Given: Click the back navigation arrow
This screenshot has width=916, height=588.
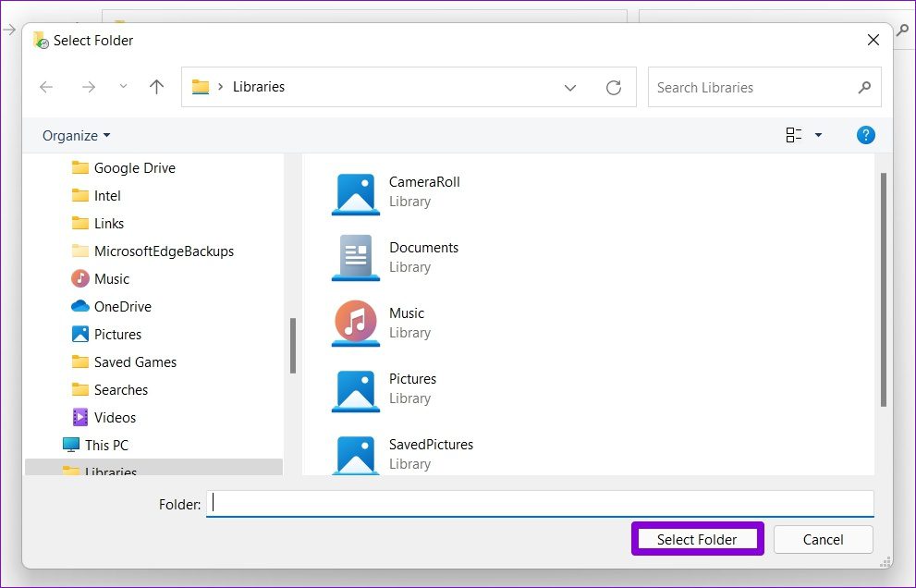Looking at the screenshot, I should coord(46,87).
